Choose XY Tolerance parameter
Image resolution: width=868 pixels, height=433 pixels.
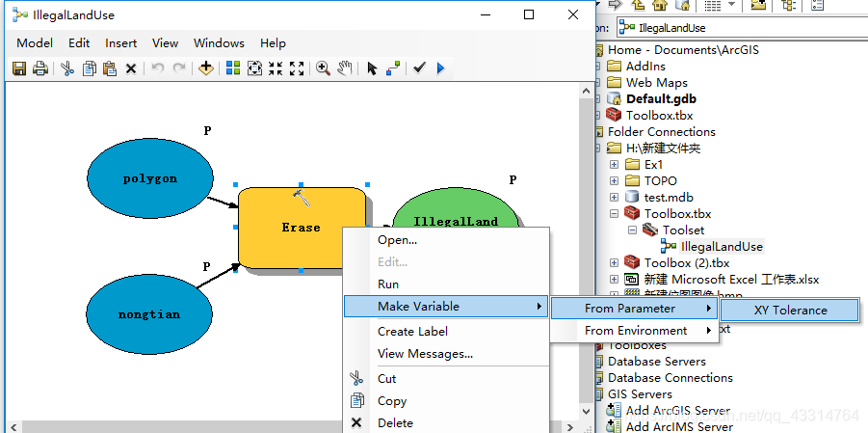(x=790, y=310)
